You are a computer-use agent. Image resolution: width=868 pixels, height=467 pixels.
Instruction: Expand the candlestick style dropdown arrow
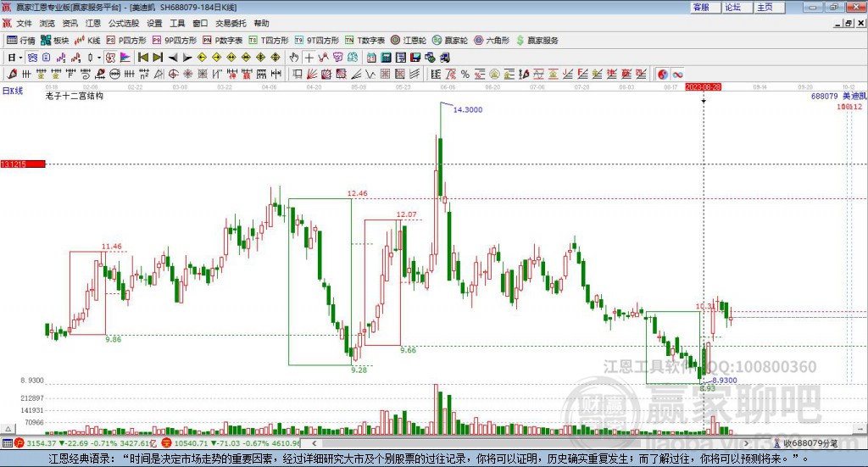[x=99, y=58]
